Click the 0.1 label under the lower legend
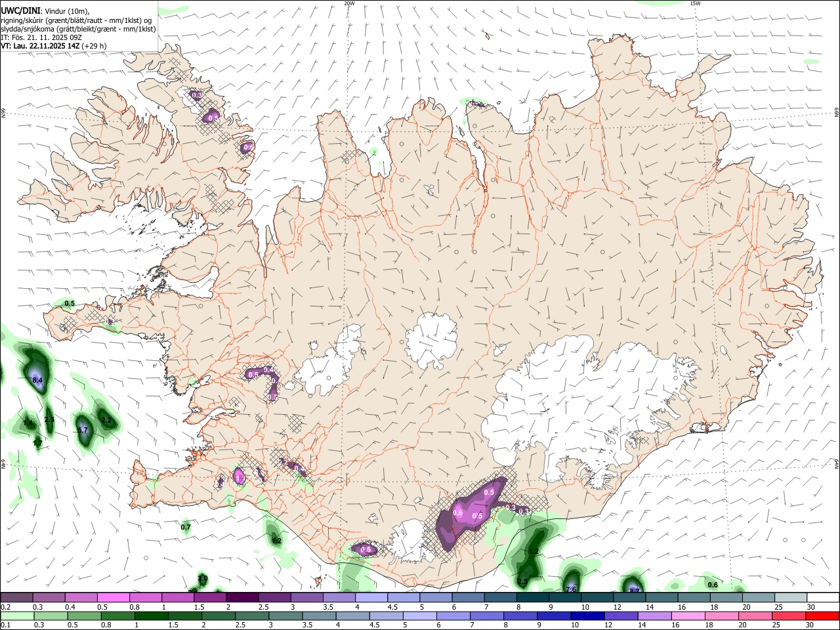 [x=6, y=625]
